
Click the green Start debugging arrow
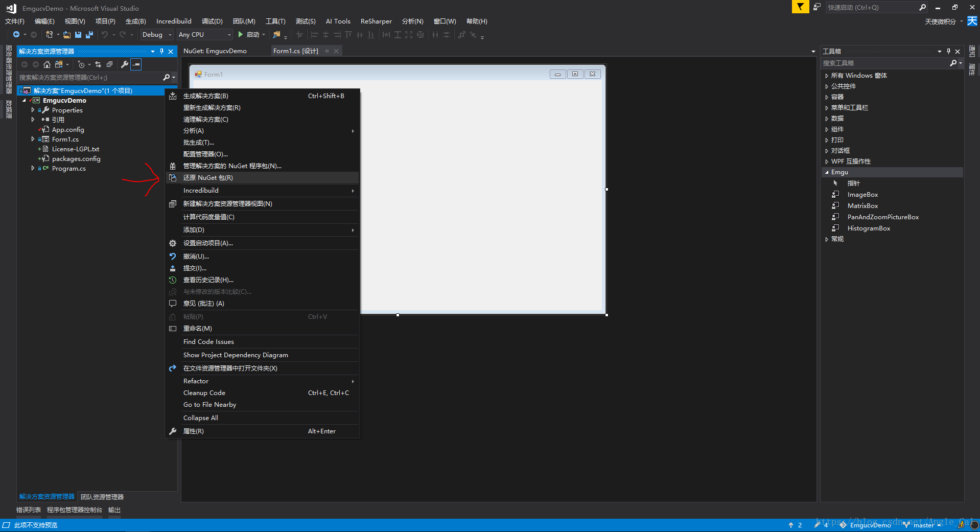tap(240, 34)
